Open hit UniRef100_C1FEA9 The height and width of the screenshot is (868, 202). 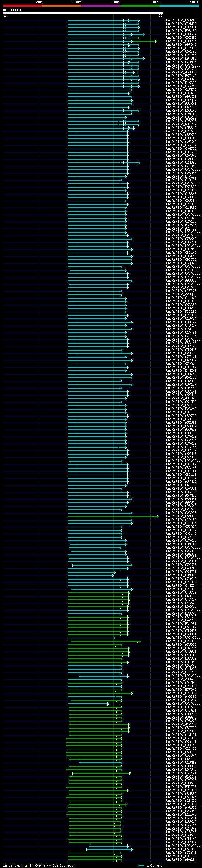point(181,90)
